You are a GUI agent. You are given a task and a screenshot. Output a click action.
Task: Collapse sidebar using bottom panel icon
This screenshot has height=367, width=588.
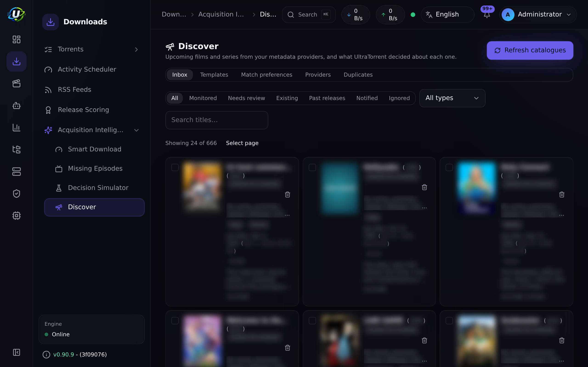point(16,352)
